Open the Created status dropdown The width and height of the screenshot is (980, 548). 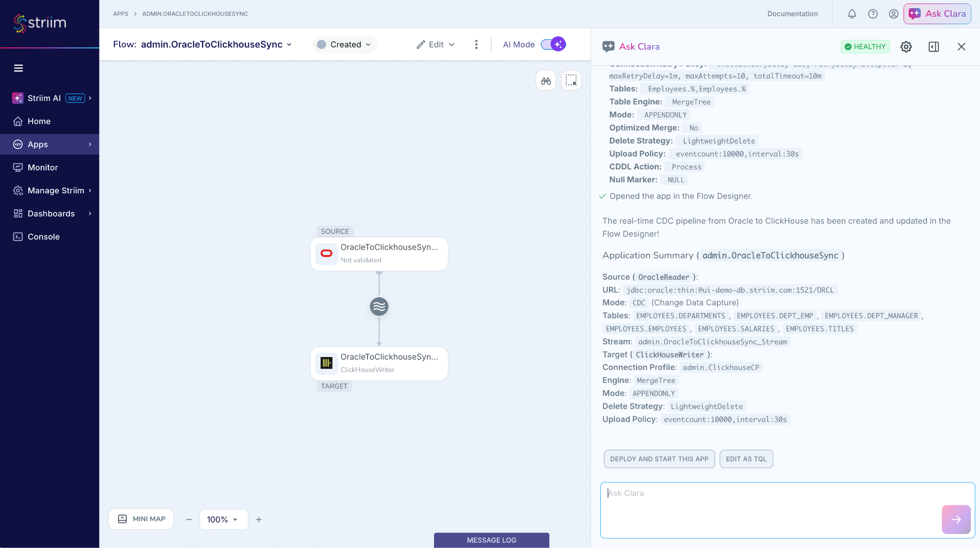[345, 45]
